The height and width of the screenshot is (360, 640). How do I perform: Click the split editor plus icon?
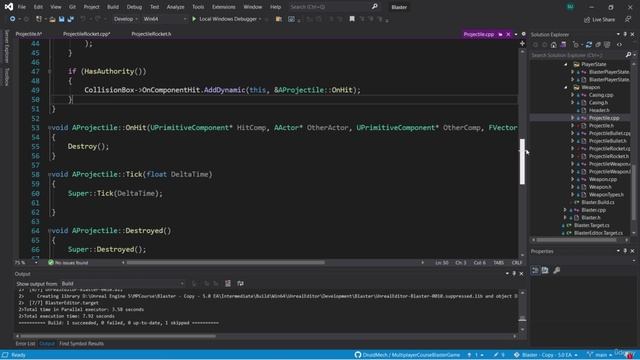pyautogui.click(x=522, y=43)
